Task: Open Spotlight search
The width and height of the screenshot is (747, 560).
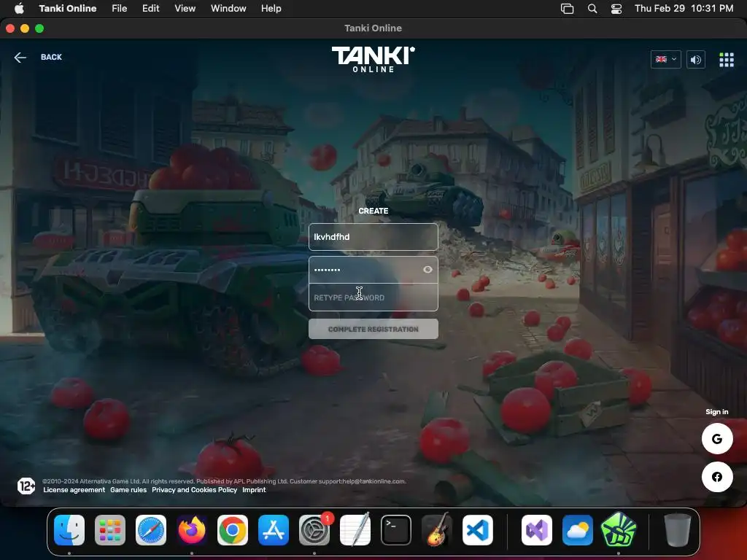Action: coord(592,8)
